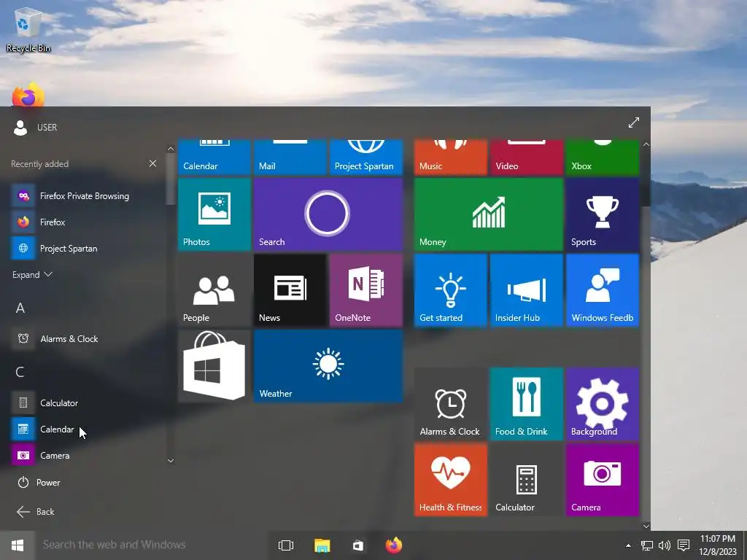Screen dimensions: 747x560
Task: Open the Alarms & Clock tile
Action: point(451,404)
